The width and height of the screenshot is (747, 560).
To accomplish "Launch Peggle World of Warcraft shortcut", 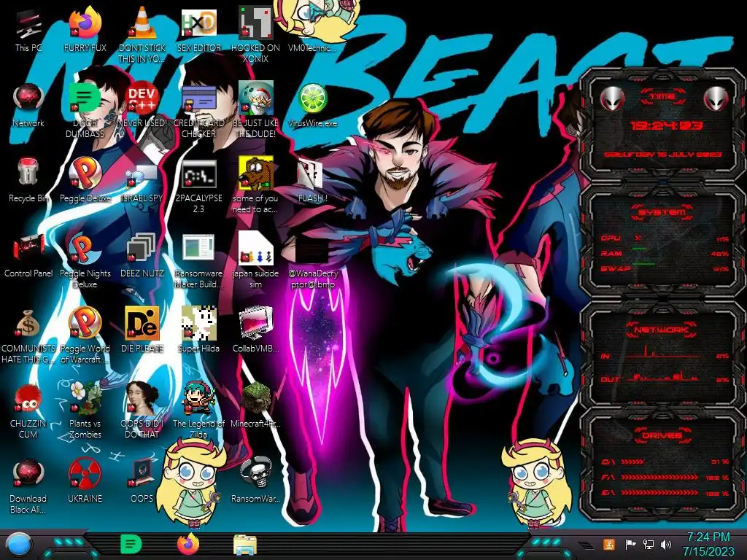I will [x=85, y=335].
